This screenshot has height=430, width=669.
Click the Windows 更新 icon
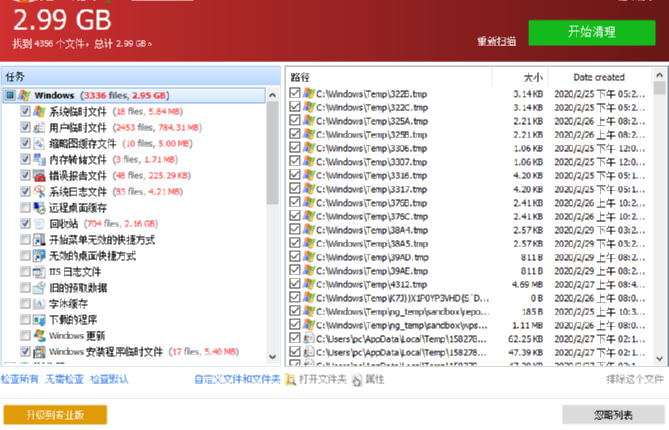39,336
